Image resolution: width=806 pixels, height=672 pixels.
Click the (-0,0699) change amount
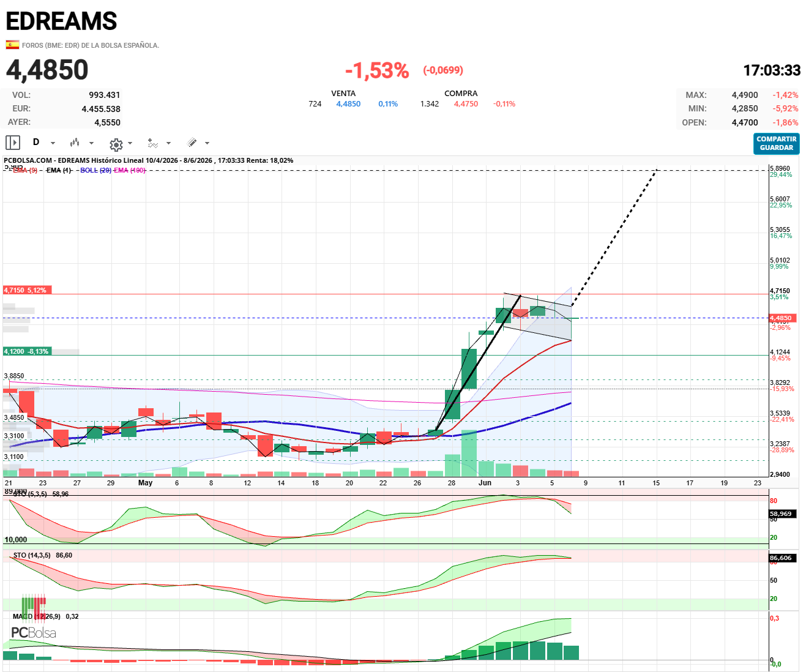(443, 70)
